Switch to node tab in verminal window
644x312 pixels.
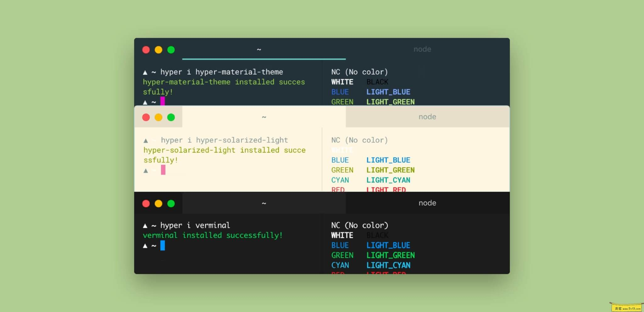427,203
